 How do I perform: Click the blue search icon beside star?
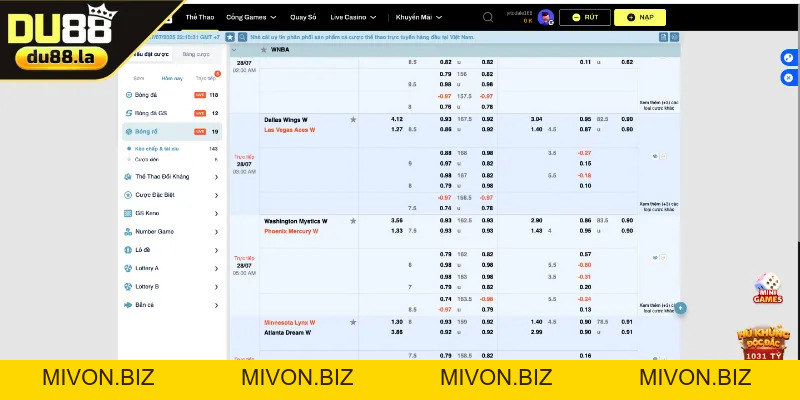tap(242, 37)
